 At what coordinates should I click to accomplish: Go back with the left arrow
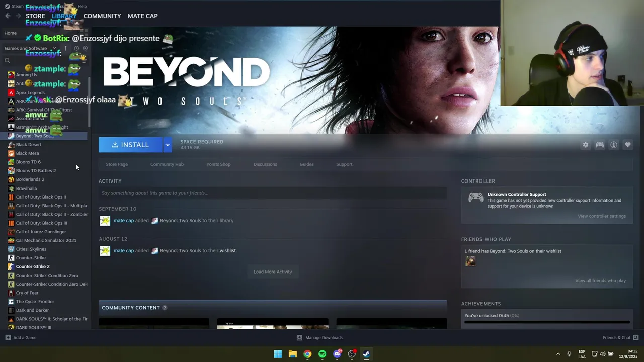coord(8,16)
